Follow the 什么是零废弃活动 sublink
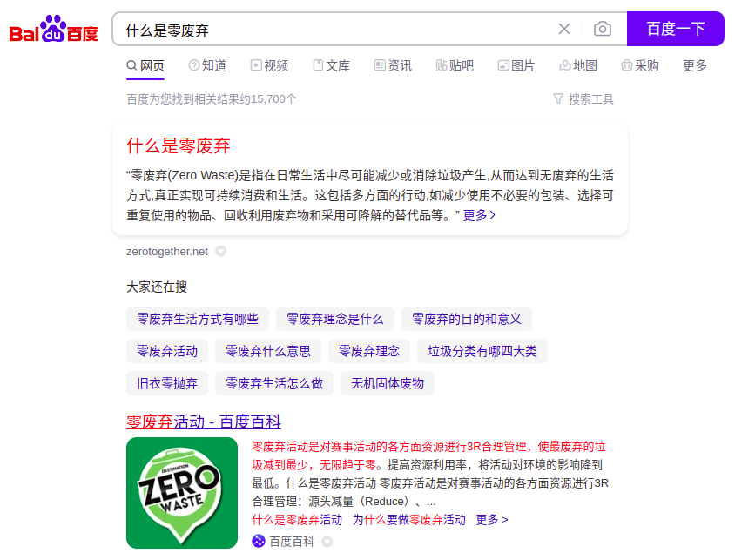The image size is (735, 560). (x=297, y=520)
